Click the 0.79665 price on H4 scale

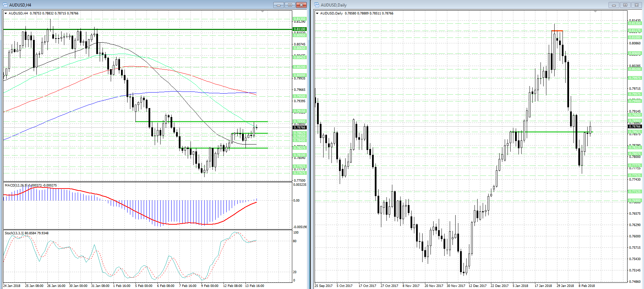click(299, 90)
